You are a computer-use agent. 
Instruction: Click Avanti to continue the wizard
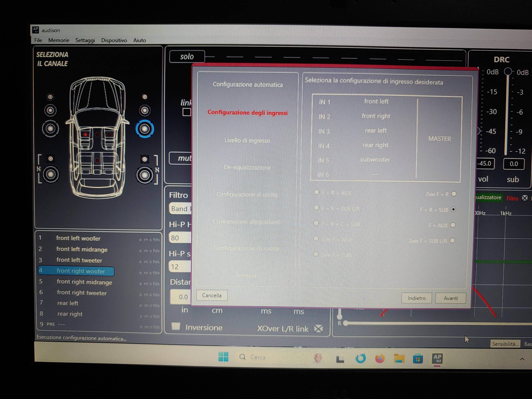(x=451, y=298)
